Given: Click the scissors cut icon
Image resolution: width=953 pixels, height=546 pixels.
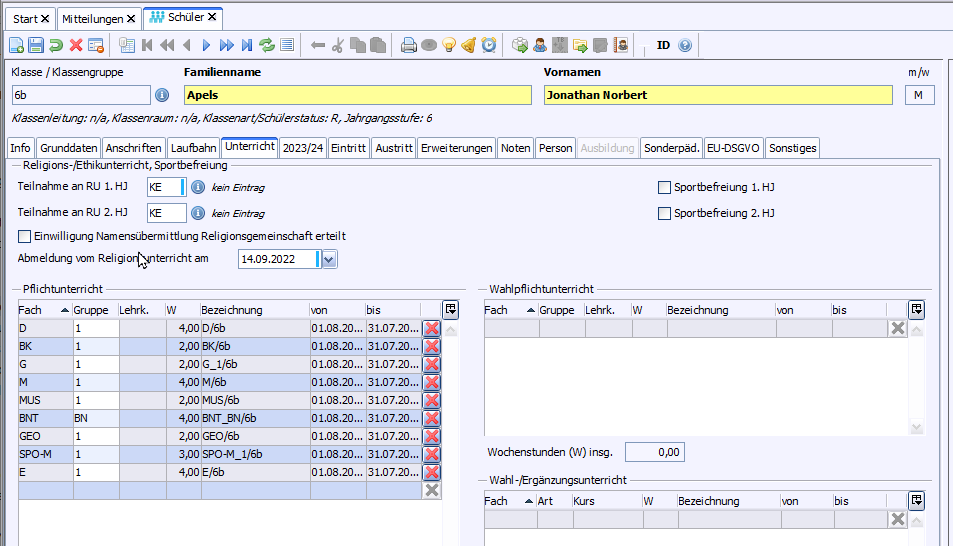Looking at the screenshot, I should pos(338,45).
